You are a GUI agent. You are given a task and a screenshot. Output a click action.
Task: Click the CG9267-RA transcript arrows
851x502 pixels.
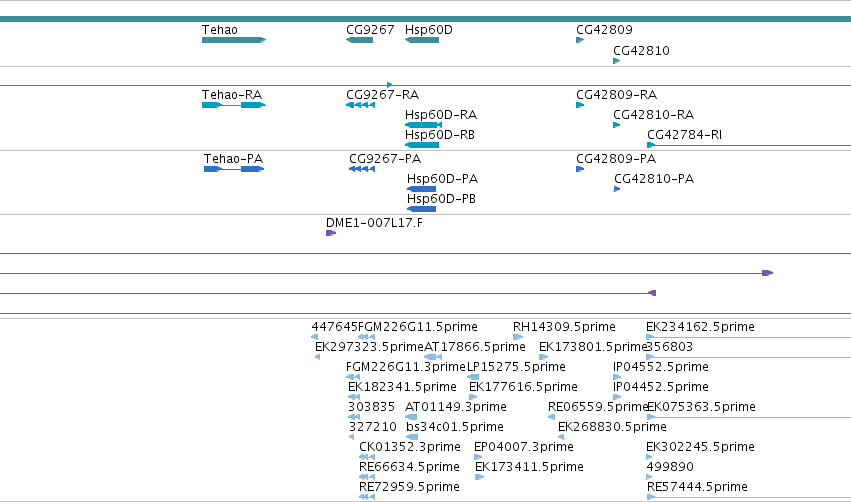[360, 105]
